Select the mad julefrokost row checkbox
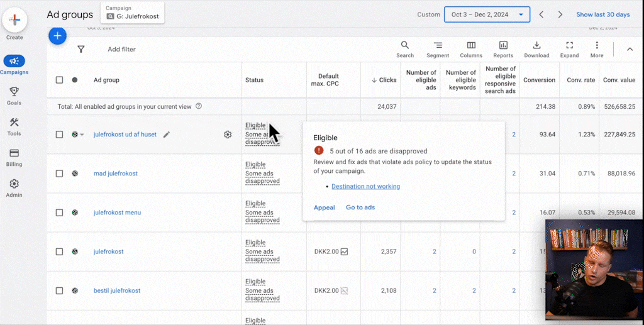The width and height of the screenshot is (644, 325). pos(59,174)
